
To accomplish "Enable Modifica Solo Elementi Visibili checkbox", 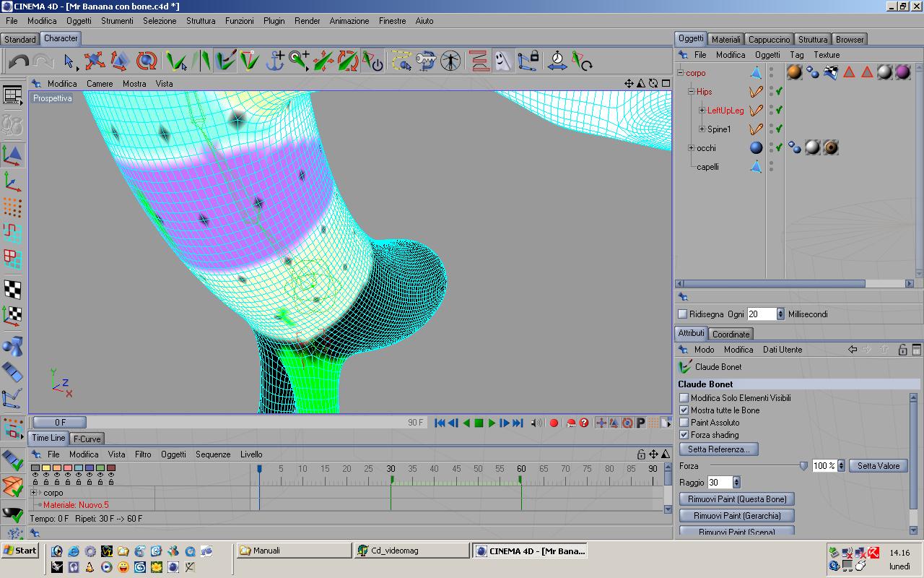I will pyautogui.click(x=684, y=398).
